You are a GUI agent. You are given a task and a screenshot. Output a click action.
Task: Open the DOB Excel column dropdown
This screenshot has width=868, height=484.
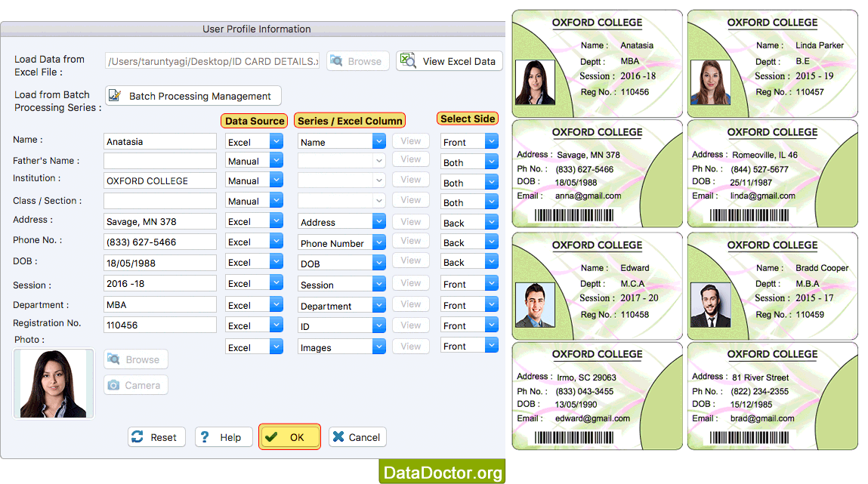(x=341, y=264)
